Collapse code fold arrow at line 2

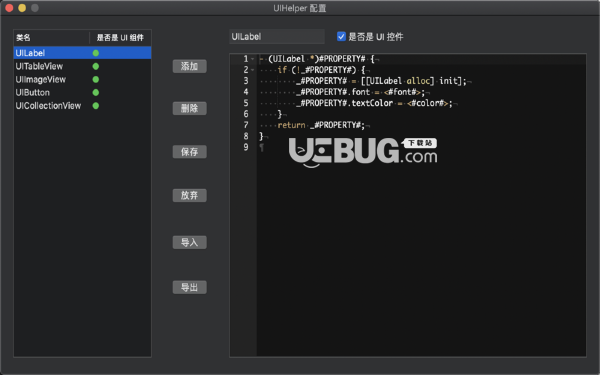pos(253,70)
